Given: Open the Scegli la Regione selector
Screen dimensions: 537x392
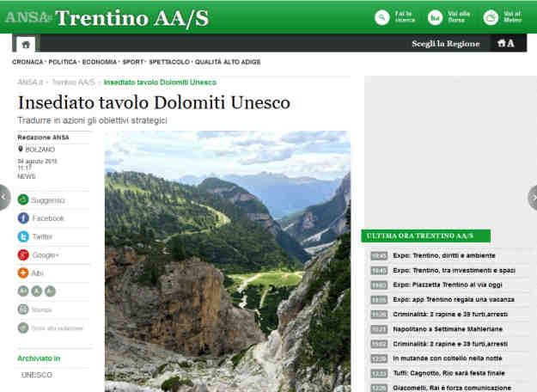Looking at the screenshot, I should pyautogui.click(x=446, y=44).
